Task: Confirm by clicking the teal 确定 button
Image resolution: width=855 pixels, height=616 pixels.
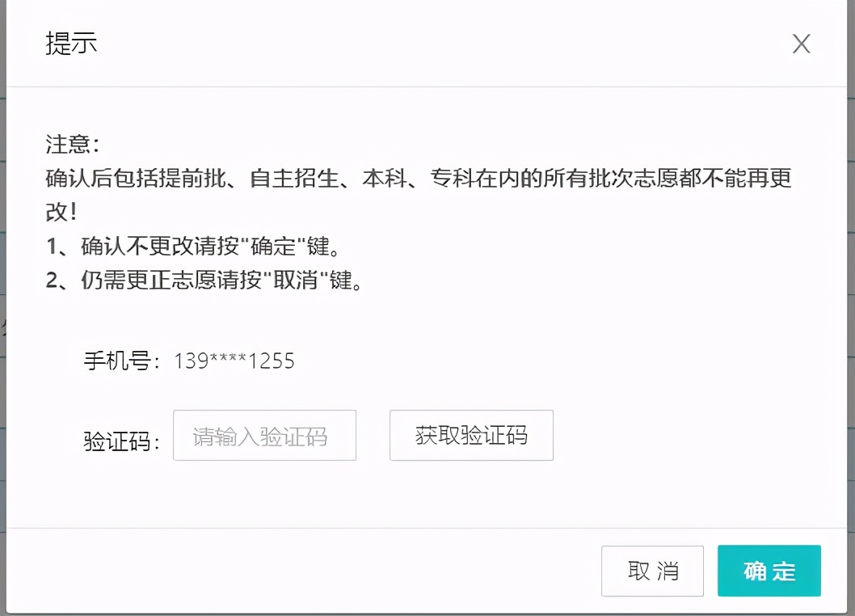Action: 769,571
